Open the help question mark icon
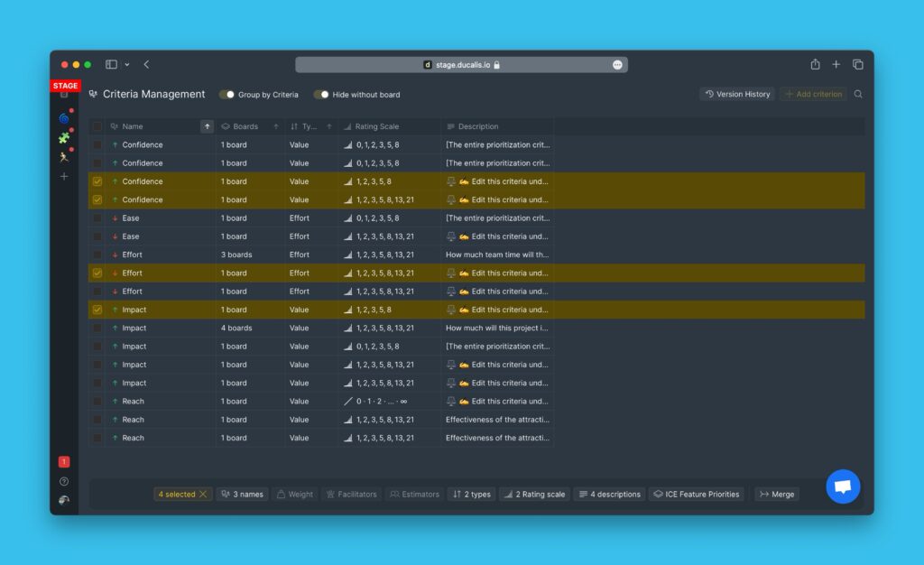The image size is (924, 565). point(64,481)
